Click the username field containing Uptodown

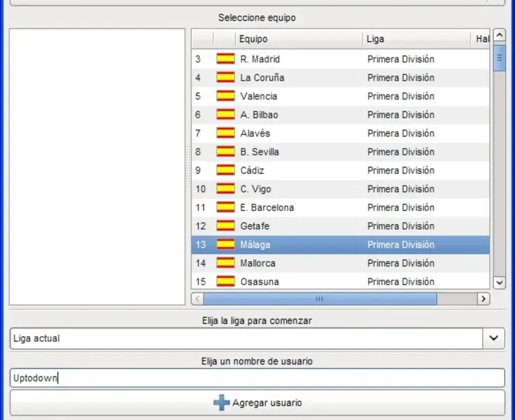pyautogui.click(x=257, y=378)
